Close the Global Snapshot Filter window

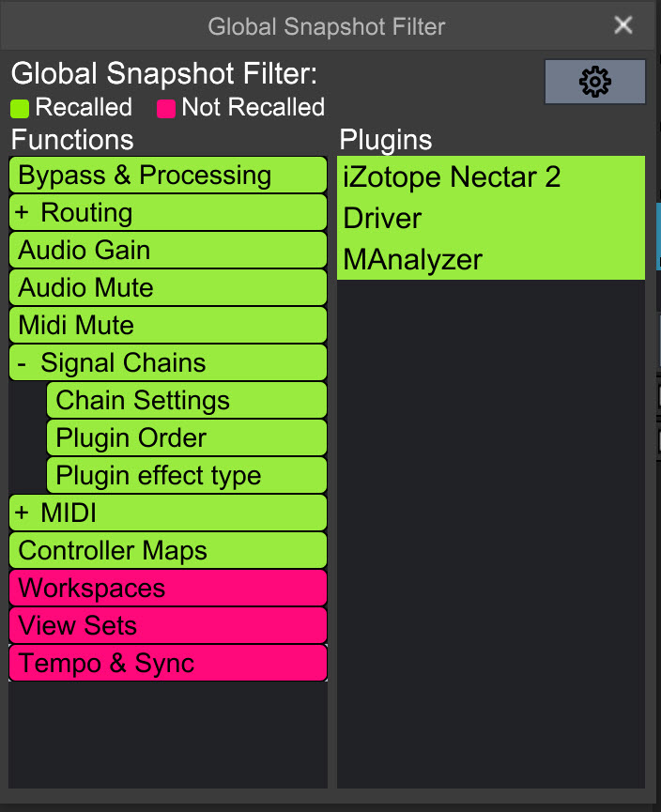tap(623, 25)
